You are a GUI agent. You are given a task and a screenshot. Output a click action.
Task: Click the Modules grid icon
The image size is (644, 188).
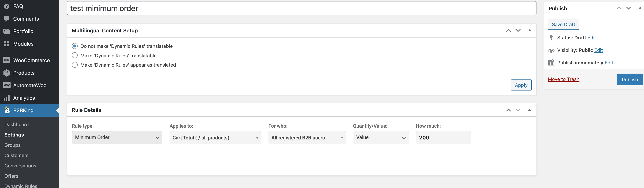[x=7, y=44]
